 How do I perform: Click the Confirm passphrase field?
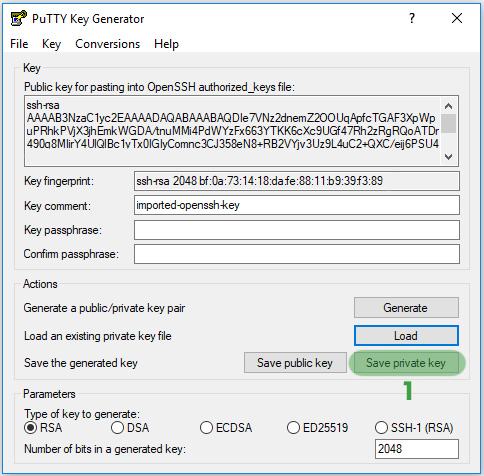(x=297, y=254)
